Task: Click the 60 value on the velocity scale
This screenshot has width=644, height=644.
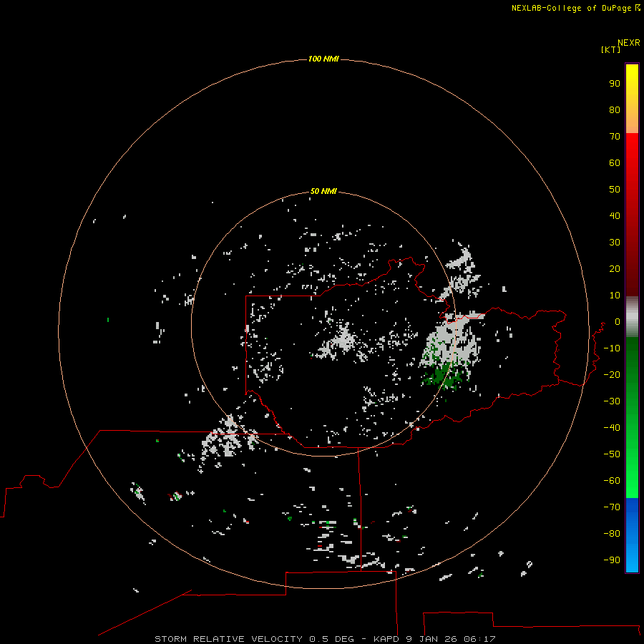Action: click(x=615, y=162)
